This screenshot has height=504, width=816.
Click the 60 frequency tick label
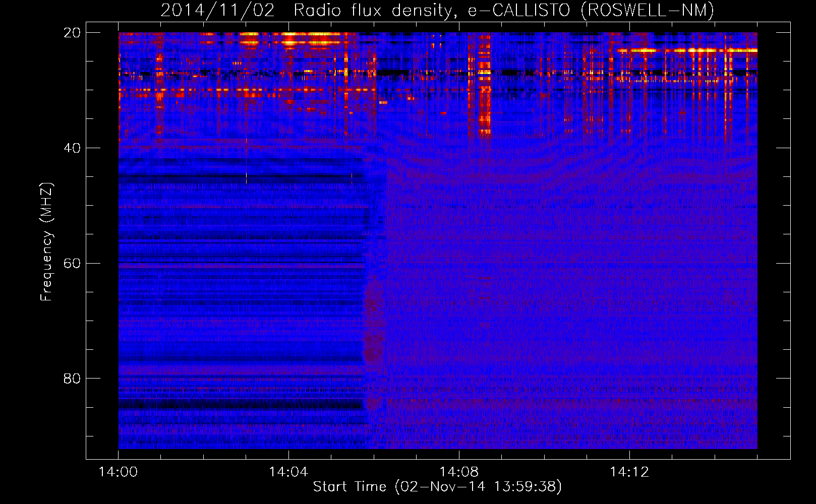click(x=72, y=264)
